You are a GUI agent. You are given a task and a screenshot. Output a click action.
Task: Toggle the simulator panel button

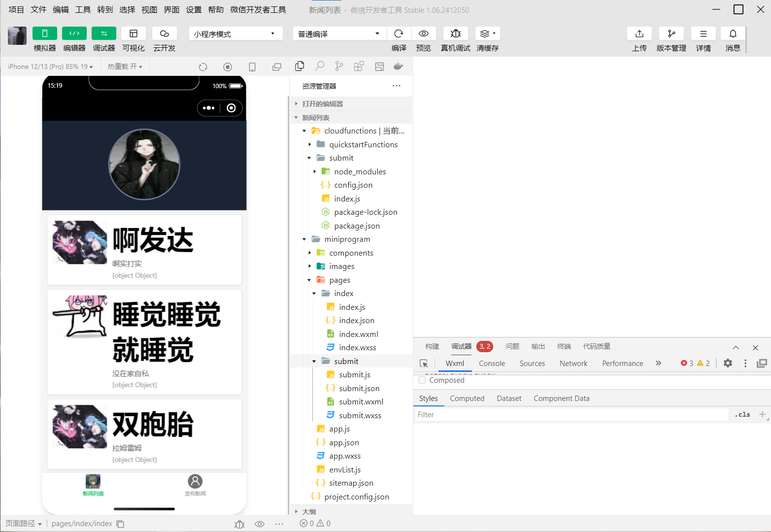(x=45, y=33)
